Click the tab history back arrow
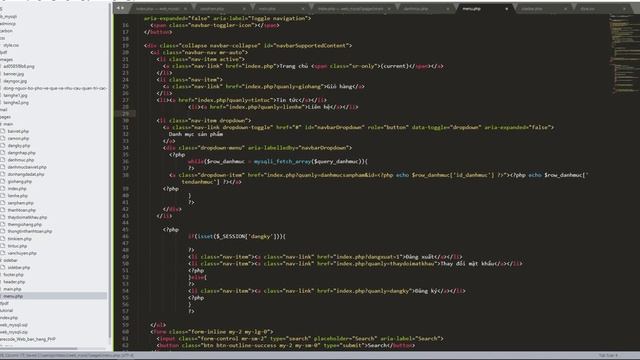This screenshot has height=360, width=640. [118, 8]
